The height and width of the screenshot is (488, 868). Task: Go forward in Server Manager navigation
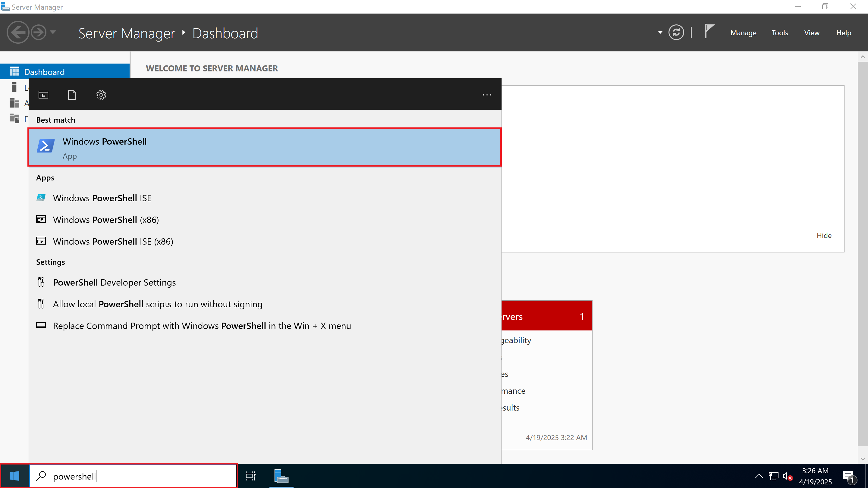click(x=38, y=32)
